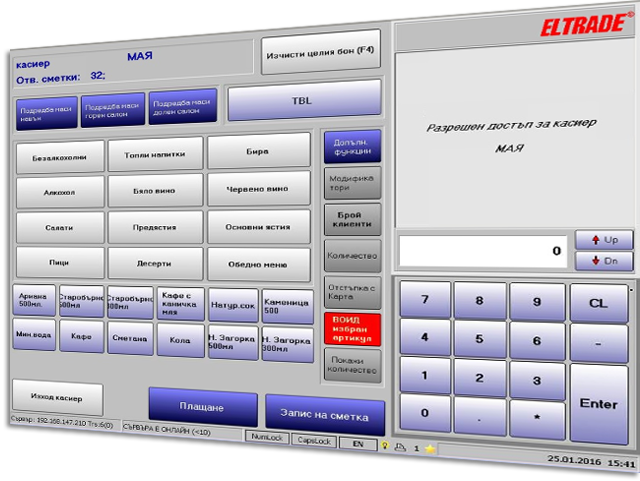Select the Основни ястия category

[258, 227]
